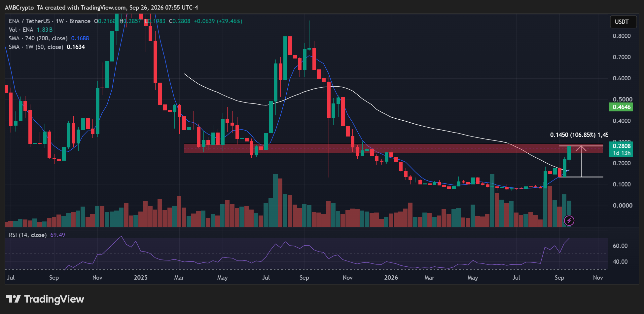644x314 pixels.
Task: Click the TradingView logo at bottom
Action: tap(45, 299)
